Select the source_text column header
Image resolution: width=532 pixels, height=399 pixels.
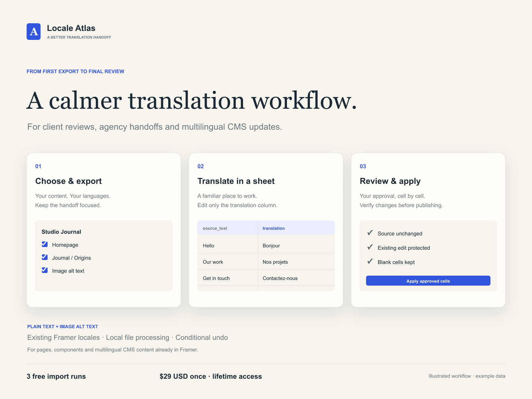tap(227, 228)
